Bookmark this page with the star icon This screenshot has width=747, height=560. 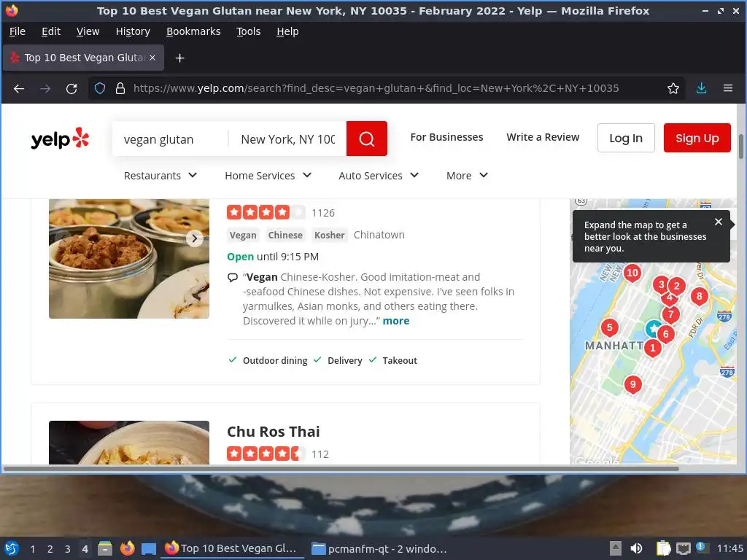click(673, 88)
